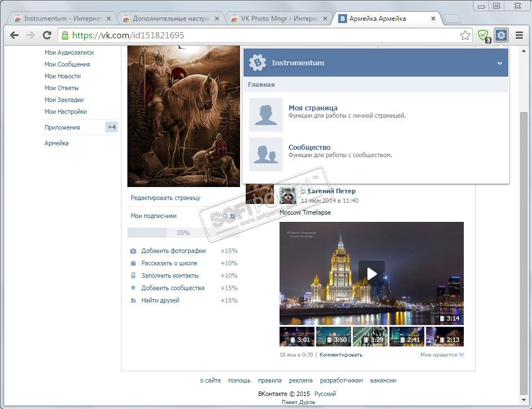Click the Моя страница person icon

(x=265, y=115)
